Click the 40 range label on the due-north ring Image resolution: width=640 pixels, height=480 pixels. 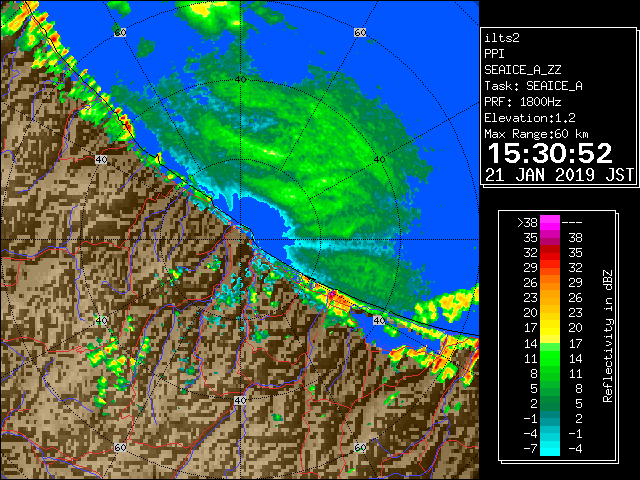pyautogui.click(x=240, y=79)
